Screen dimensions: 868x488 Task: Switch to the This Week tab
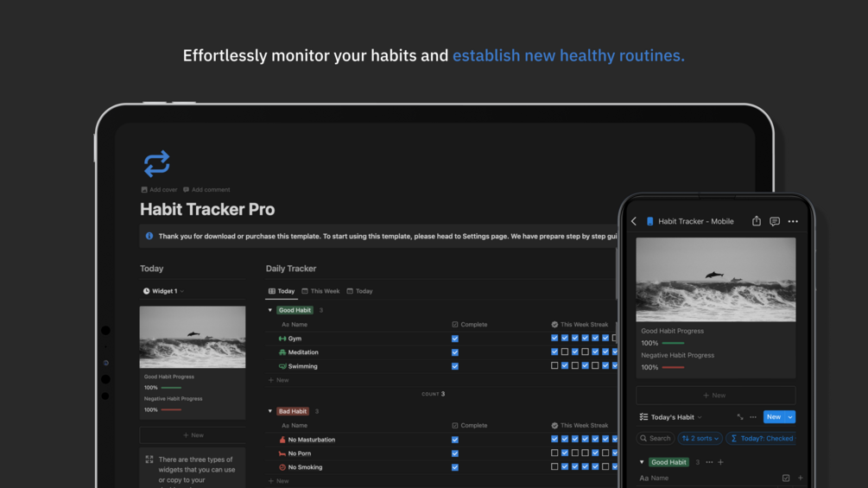(x=320, y=291)
